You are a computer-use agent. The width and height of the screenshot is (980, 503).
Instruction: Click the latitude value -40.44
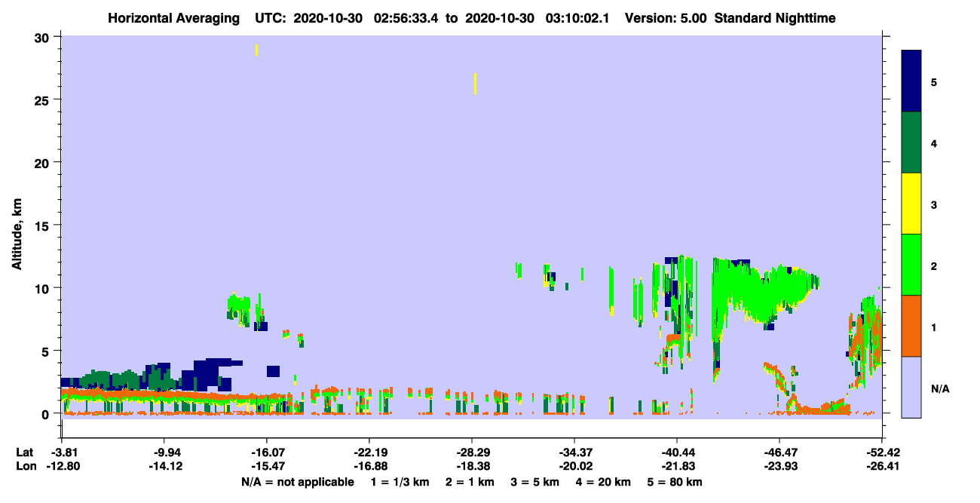[677, 452]
